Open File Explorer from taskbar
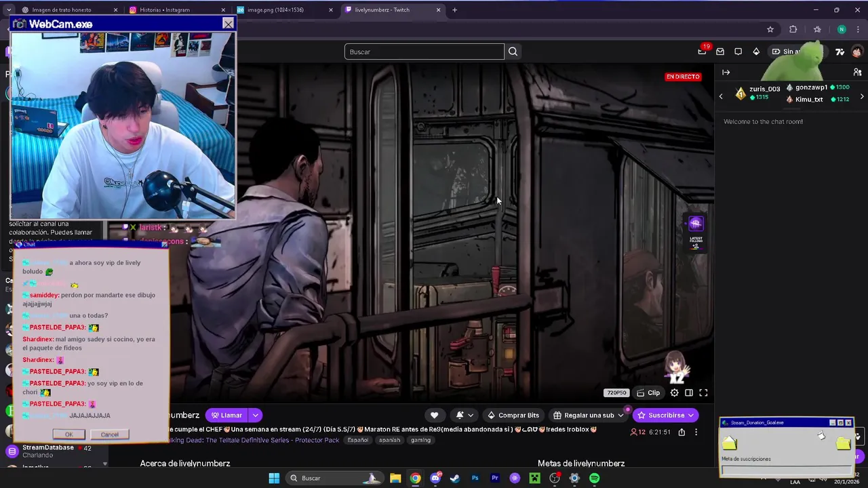The image size is (868, 488). coord(395,478)
